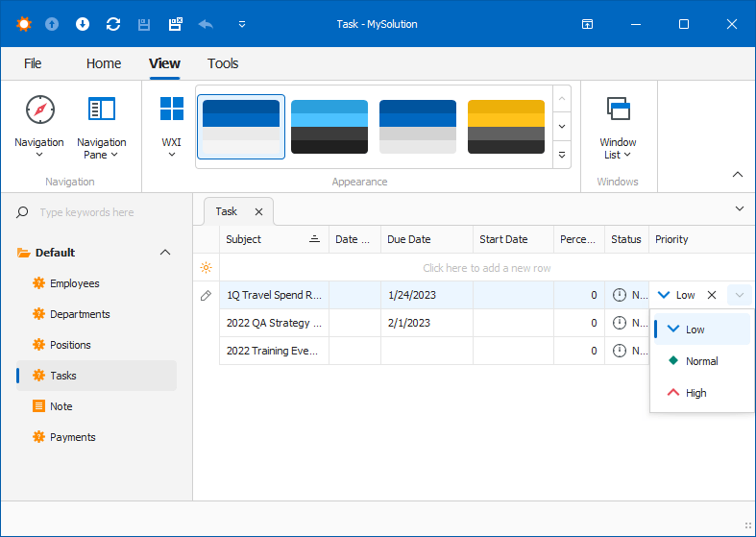
Task: Click the status clock icon in the 2022 Training Eve row
Action: click(619, 351)
